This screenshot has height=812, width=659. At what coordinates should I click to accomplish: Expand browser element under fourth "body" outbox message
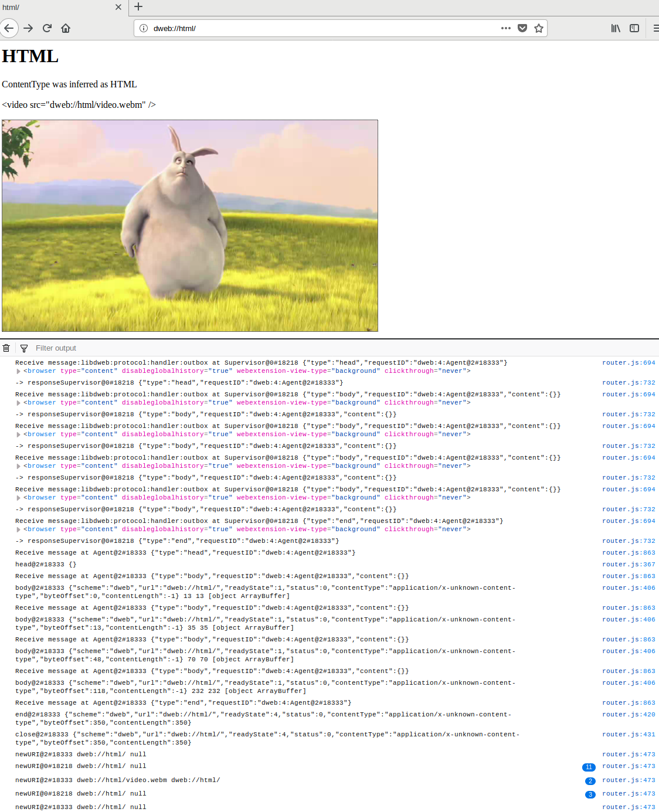point(18,498)
